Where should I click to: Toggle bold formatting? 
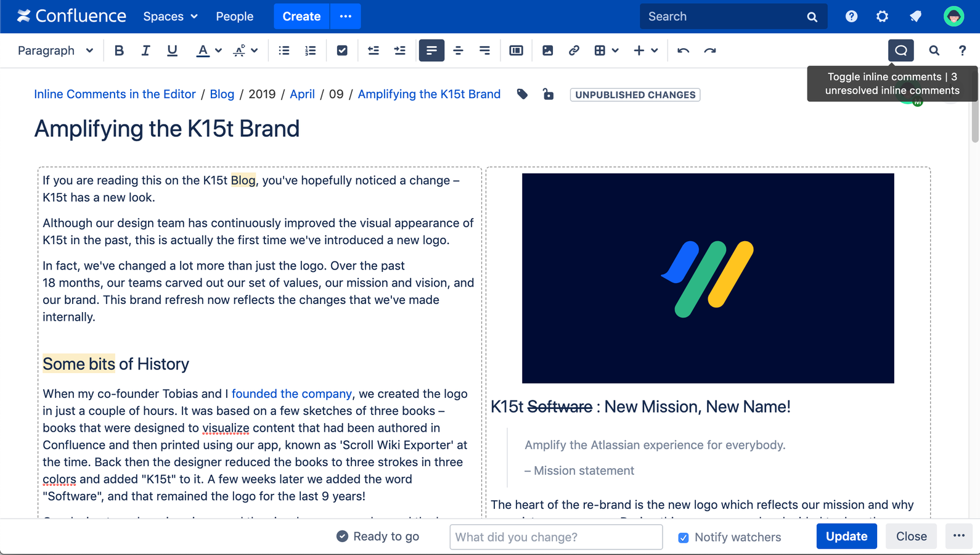[119, 51]
